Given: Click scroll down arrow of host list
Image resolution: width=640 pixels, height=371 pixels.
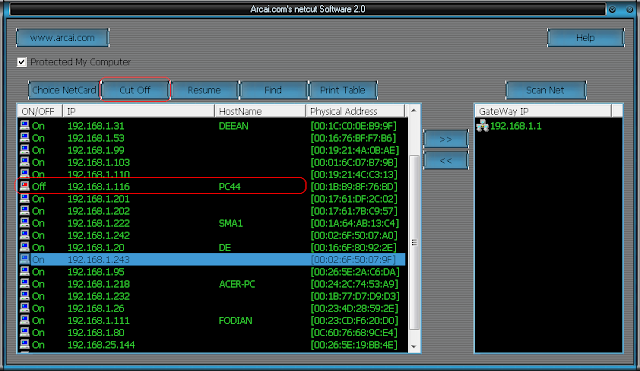Looking at the screenshot, I should pos(414,347).
